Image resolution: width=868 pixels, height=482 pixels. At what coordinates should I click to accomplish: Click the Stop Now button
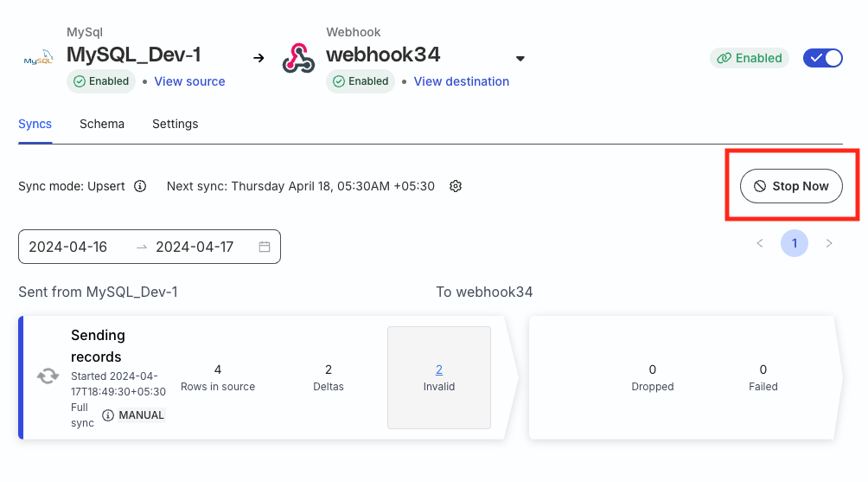(791, 186)
